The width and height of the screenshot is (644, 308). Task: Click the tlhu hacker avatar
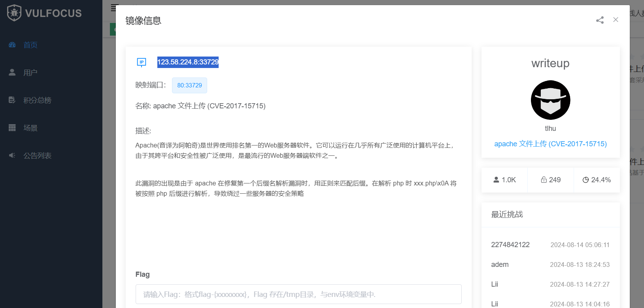coord(550,100)
